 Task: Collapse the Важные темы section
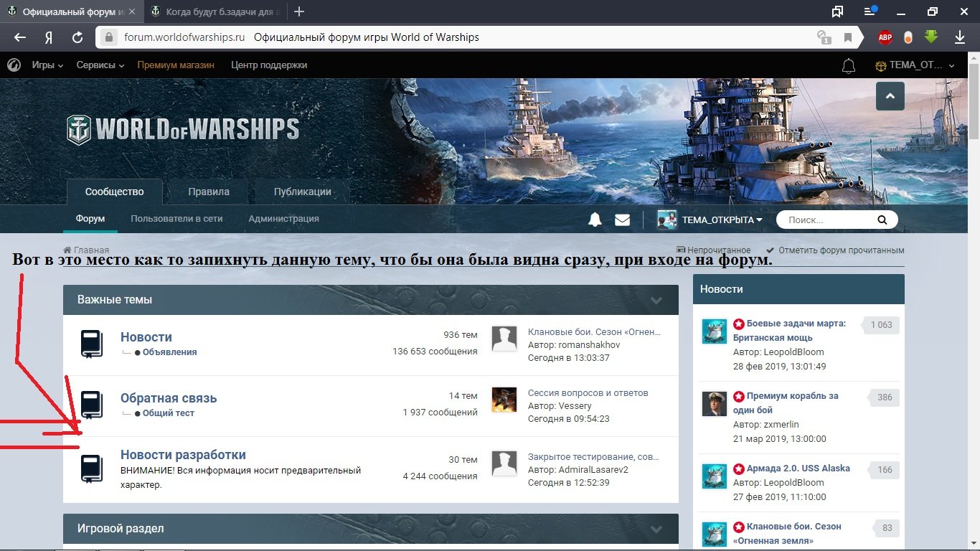(656, 300)
